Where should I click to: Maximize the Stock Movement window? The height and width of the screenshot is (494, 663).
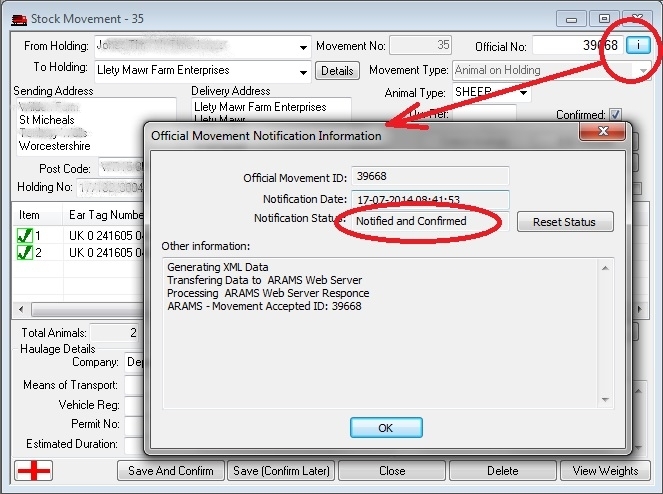(604, 19)
